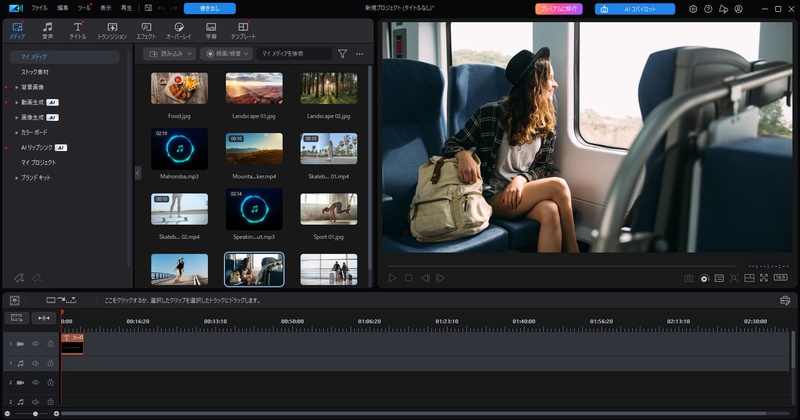
Task: Expand the 背景画像 tree item
Action: (x=16, y=87)
